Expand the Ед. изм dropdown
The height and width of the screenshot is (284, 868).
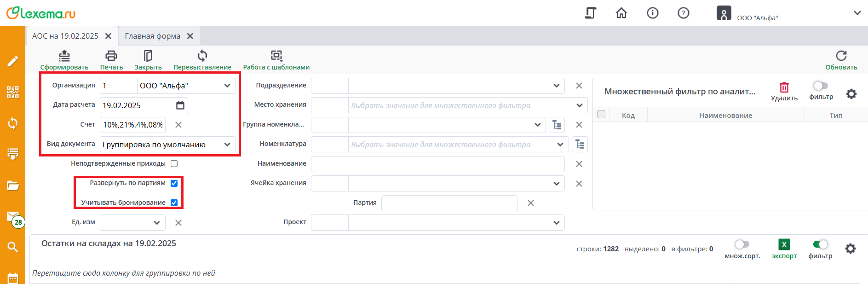click(x=157, y=223)
